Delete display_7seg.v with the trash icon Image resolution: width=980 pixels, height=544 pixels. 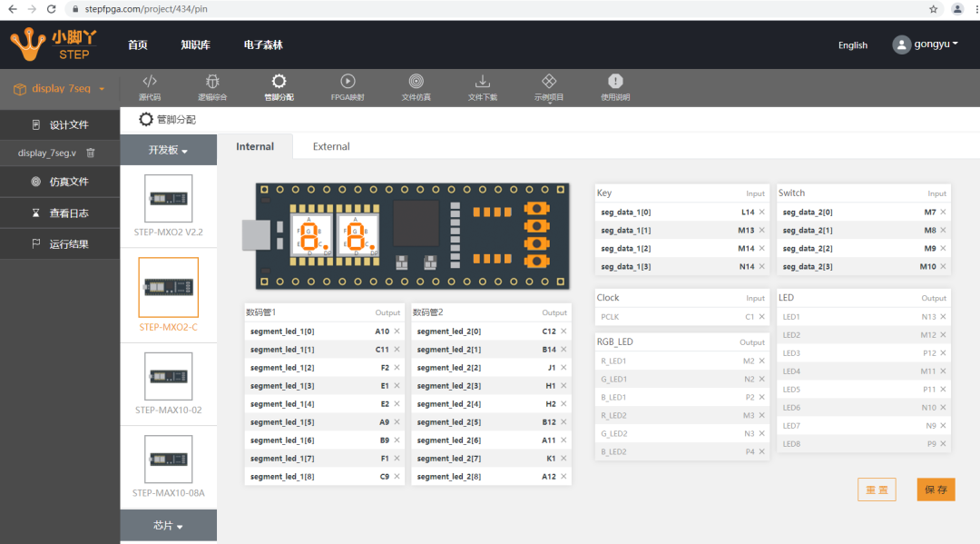91,153
